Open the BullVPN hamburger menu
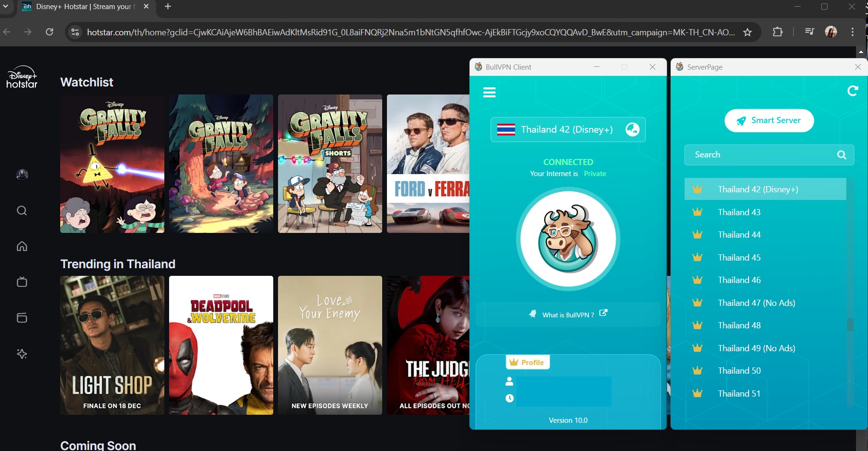The width and height of the screenshot is (868, 451). click(489, 92)
